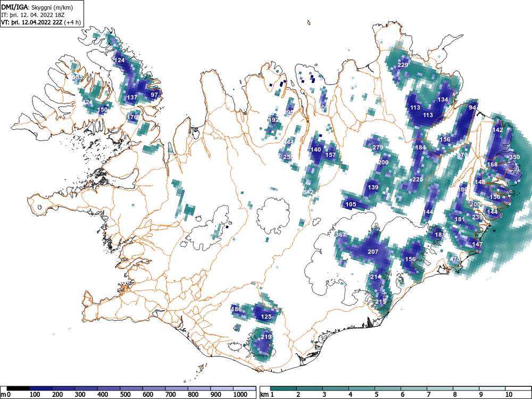Click the 'VT: þri. 12.04.2022 22Z (+4 h)' line
This screenshot has width=532, height=399.
tap(41, 22)
